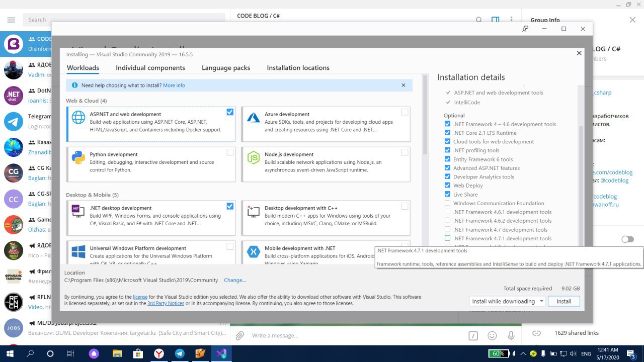Open the Telegram chat three-dot menu
644x362 pixels.
(x=512, y=20)
